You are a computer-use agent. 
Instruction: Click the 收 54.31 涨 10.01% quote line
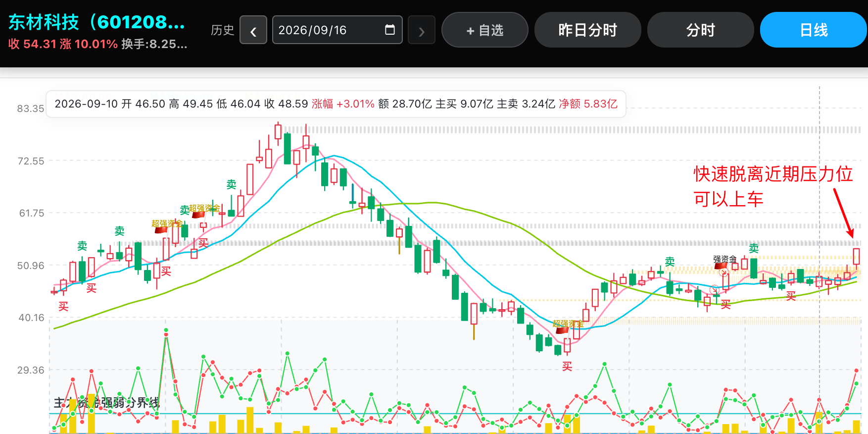pos(63,44)
